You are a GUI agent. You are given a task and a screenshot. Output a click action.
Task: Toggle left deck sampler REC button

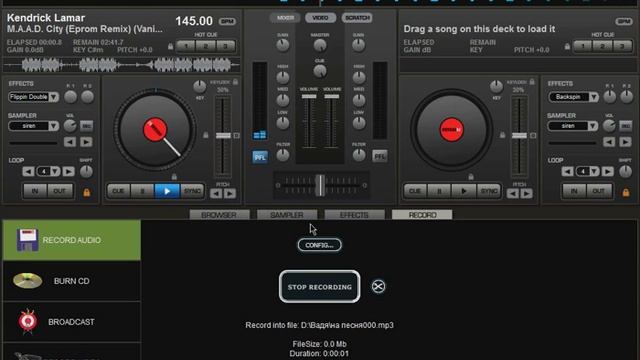click(86, 126)
